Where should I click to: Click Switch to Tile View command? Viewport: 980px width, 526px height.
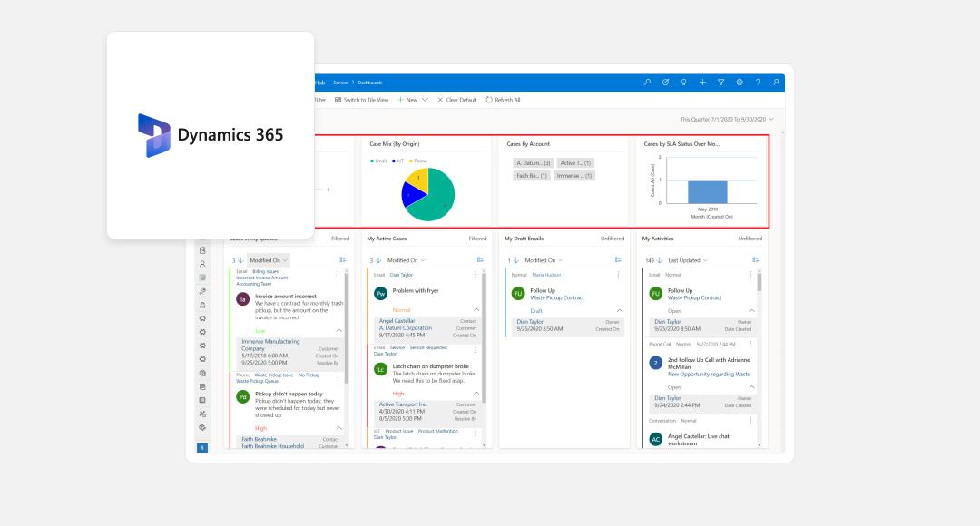361,100
